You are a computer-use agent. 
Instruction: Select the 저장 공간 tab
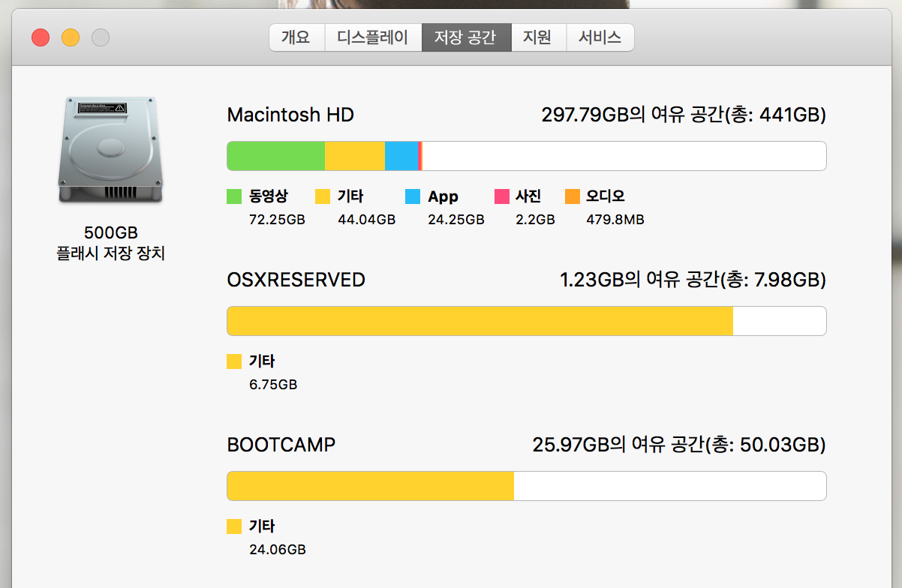(466, 37)
